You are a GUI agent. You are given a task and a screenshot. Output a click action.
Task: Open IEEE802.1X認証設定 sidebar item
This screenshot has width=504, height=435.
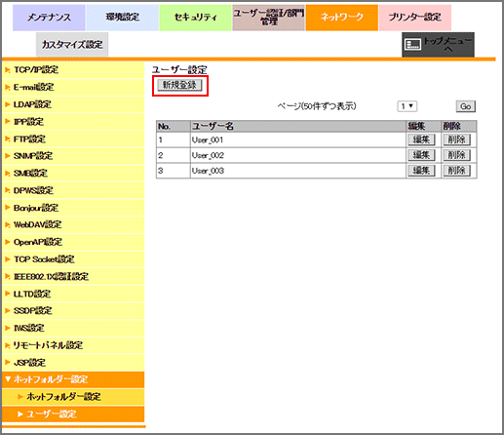tap(73, 277)
